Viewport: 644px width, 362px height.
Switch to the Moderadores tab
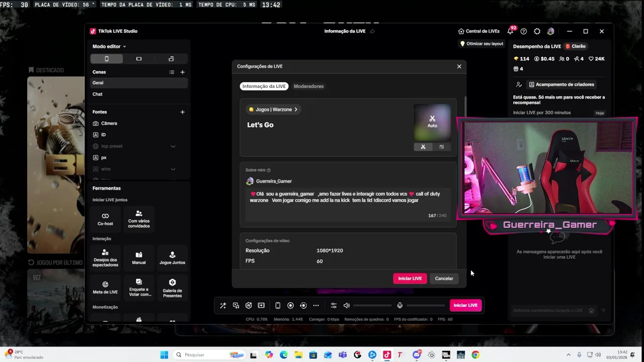pos(308,86)
